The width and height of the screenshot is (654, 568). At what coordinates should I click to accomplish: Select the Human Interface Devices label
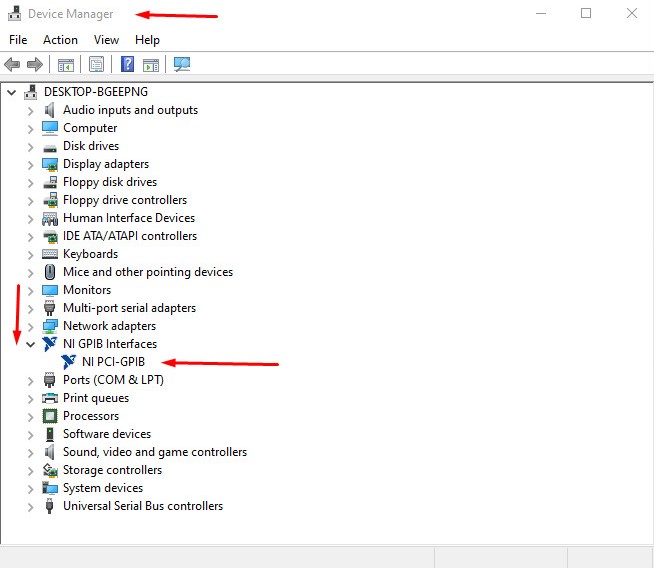[129, 218]
